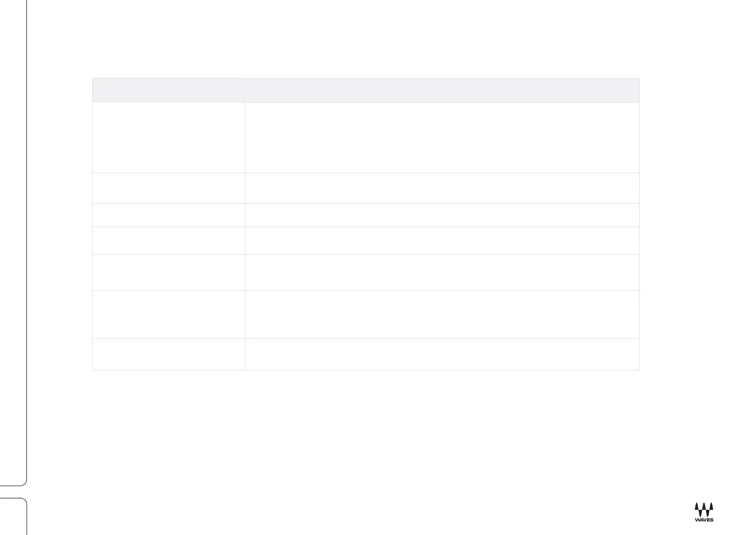Click the last table row's right cell
The image size is (756, 535).
(x=442, y=354)
